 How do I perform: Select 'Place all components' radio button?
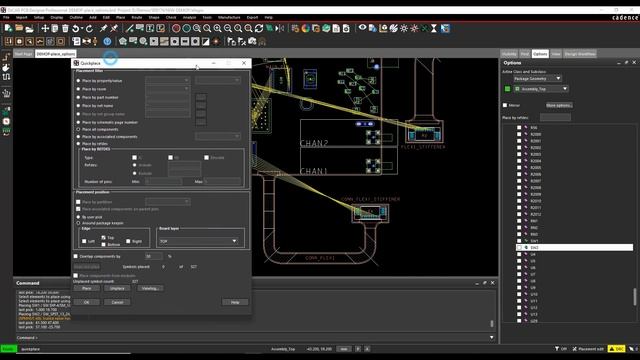click(78, 129)
